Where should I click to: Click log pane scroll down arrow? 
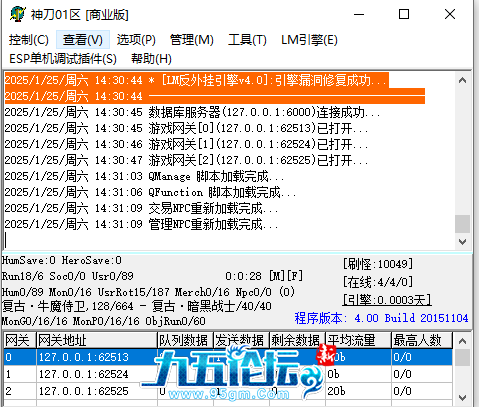462,242
